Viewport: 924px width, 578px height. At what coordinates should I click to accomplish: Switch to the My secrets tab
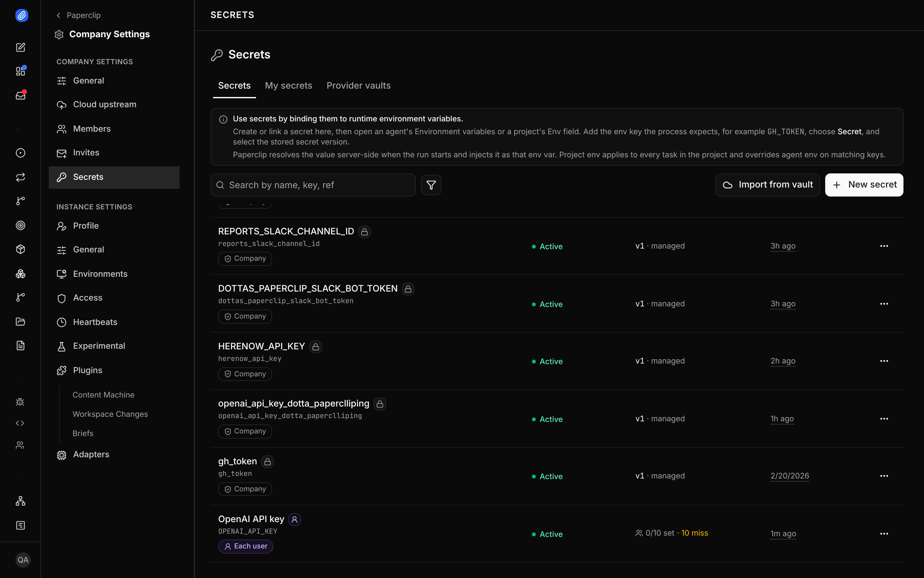click(289, 86)
